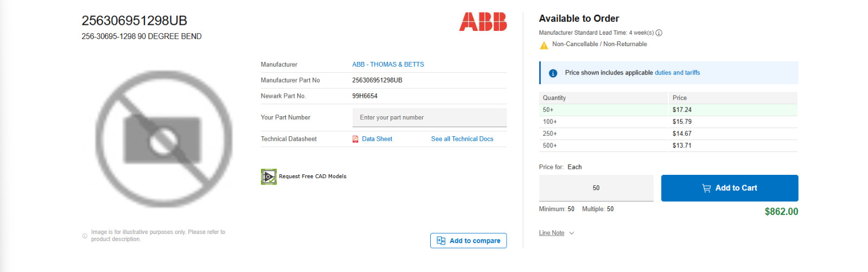Image resolution: width=868 pixels, height=272 pixels.
Task: Click the PDF Data Sheet icon
Action: pos(355,139)
